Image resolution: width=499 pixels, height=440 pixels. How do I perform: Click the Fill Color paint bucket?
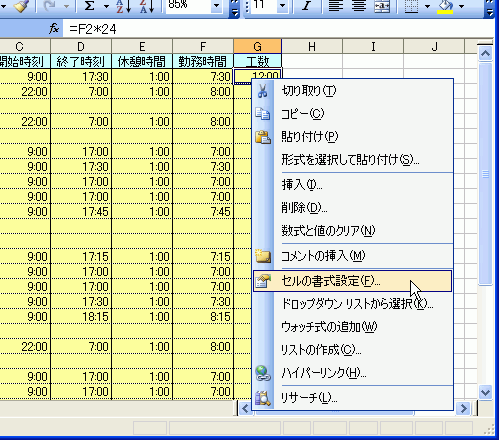pos(445,6)
